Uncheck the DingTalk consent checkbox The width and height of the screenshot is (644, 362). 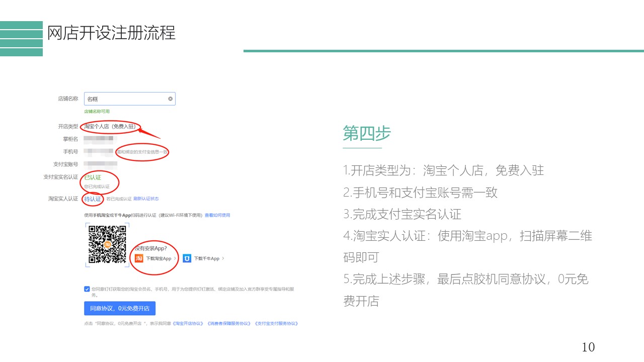coord(87,289)
